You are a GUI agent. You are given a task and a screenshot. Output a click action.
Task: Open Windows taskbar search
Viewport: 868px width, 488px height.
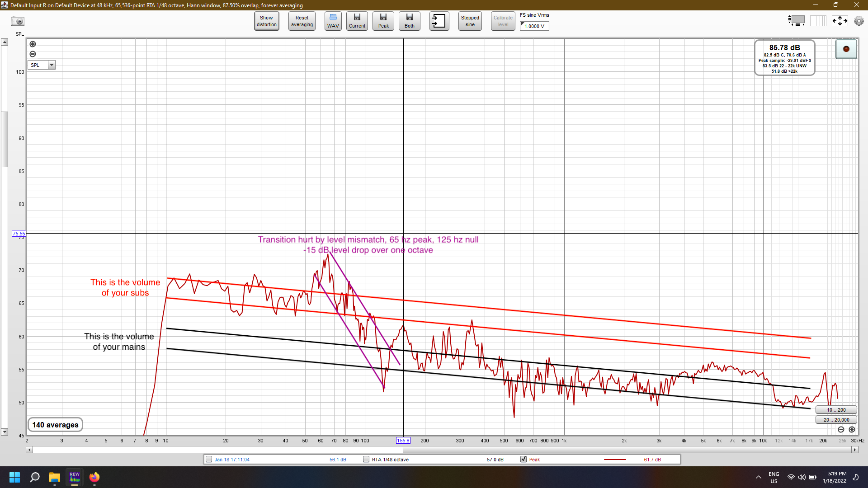coord(34,477)
